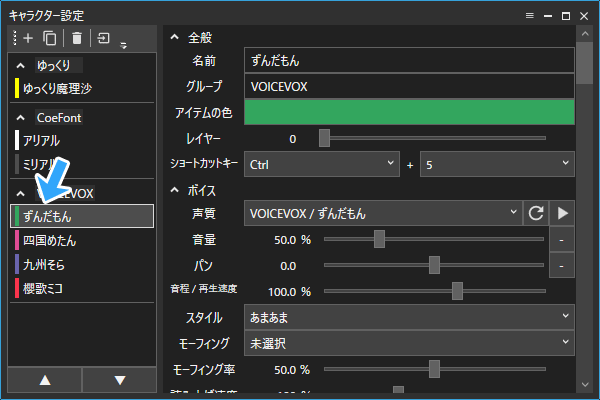Click the レイヤー value 0
This screenshot has width=600, height=400.
293,139
